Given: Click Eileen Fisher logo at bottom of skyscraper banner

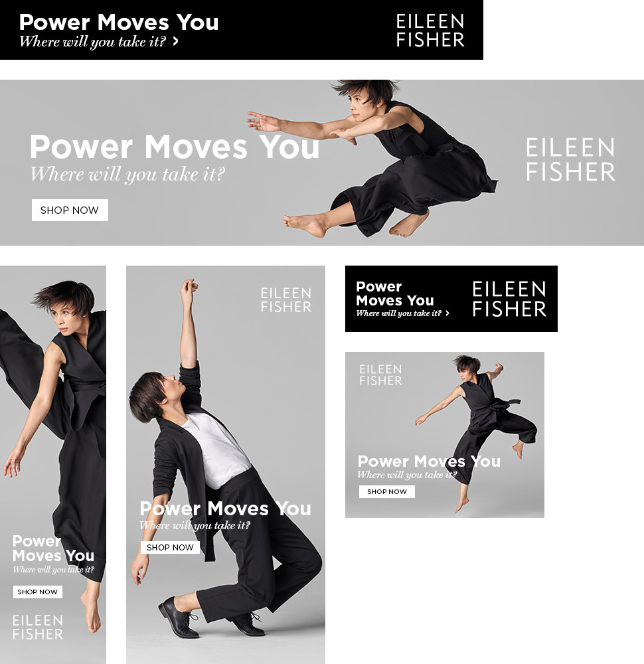Looking at the screenshot, I should 38,627.
